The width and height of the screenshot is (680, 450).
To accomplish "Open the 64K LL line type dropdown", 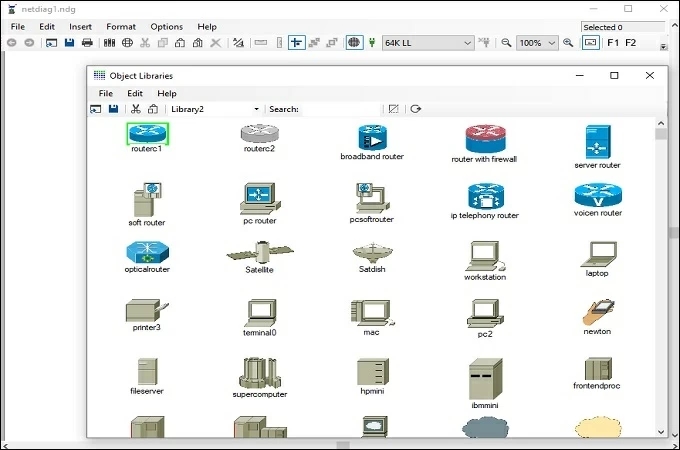I will coord(467,43).
